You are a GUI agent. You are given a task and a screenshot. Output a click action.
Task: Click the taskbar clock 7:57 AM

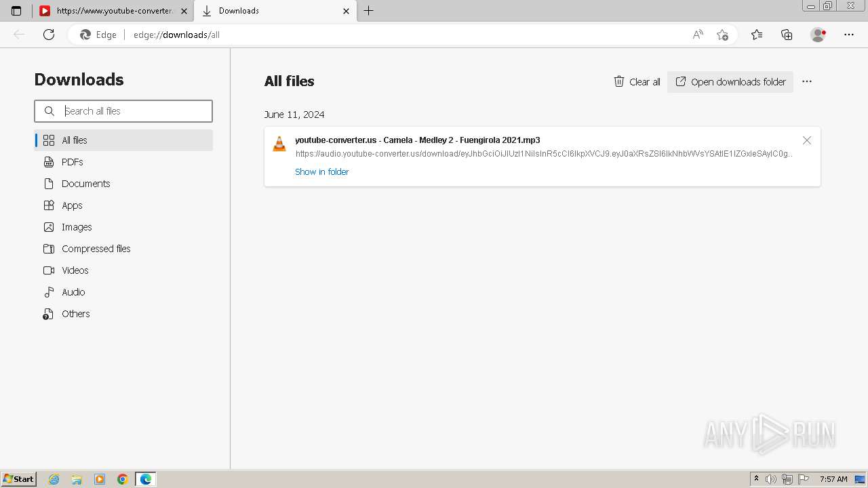[x=833, y=479]
